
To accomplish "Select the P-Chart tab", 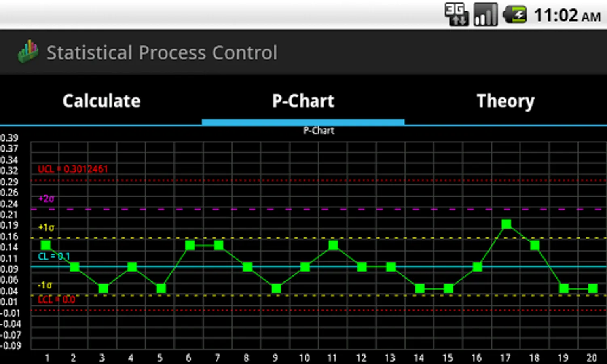I will pyautogui.click(x=303, y=101).
